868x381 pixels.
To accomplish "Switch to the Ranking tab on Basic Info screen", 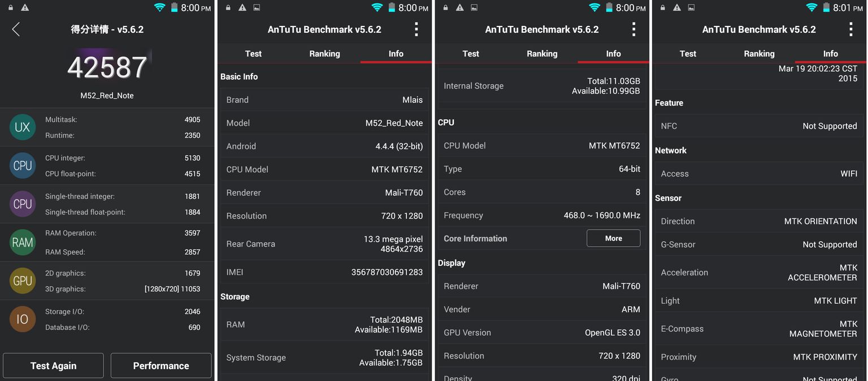I will (x=324, y=54).
